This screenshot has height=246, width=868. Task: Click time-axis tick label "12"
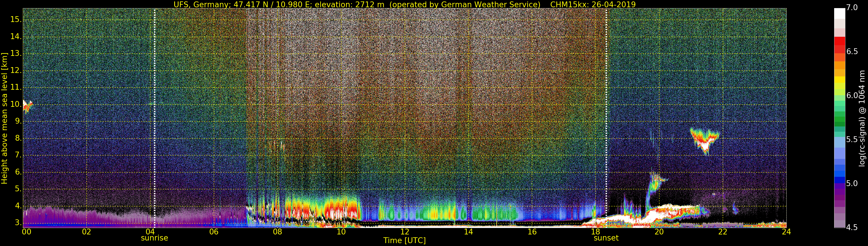pos(405,232)
